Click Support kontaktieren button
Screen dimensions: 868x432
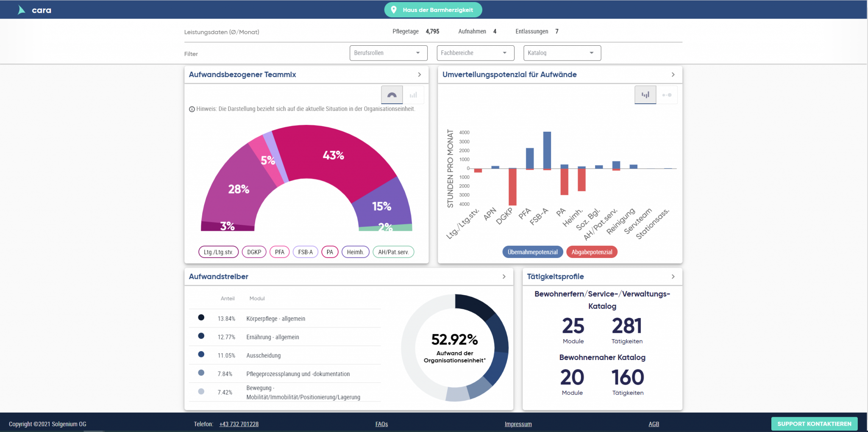tap(814, 424)
